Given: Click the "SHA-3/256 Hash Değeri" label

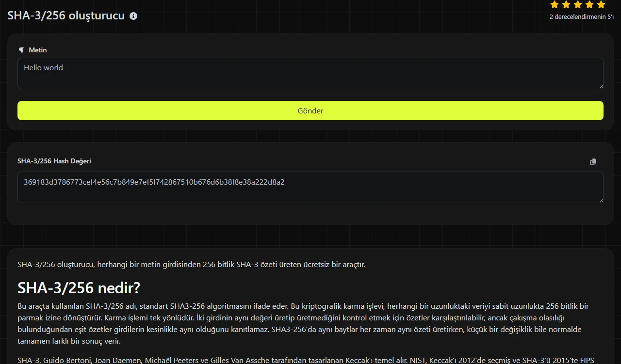Looking at the screenshot, I should (54, 161).
